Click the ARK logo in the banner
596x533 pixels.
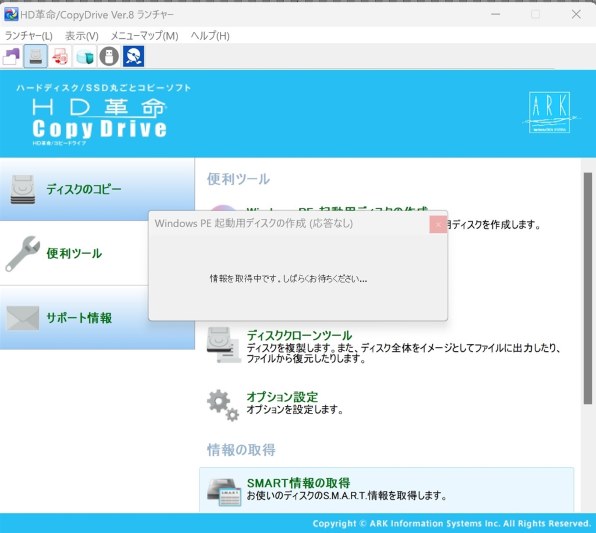(550, 113)
